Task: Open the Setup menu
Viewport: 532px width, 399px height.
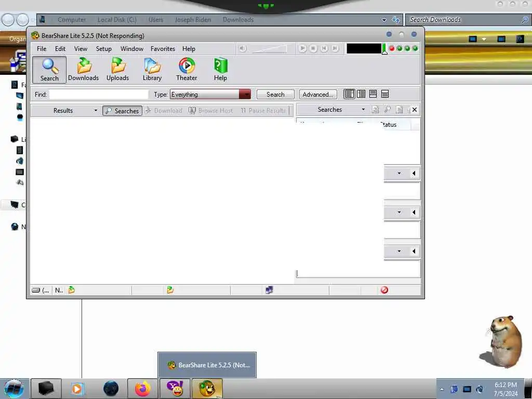Action: point(104,49)
